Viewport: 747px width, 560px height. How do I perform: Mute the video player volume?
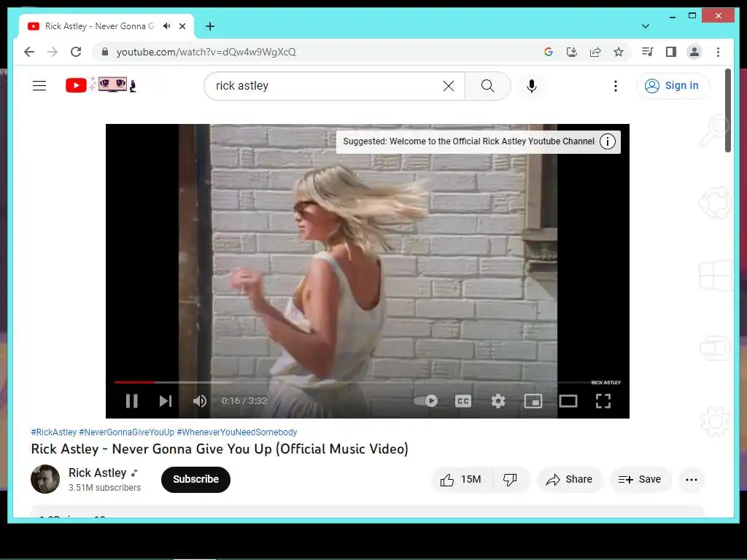pos(200,401)
